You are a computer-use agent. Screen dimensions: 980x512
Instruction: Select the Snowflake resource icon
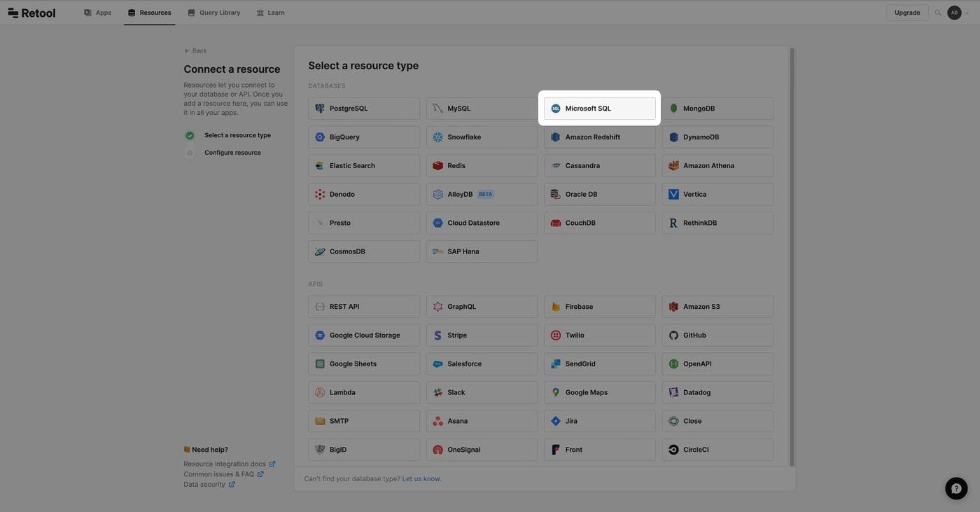[x=437, y=137]
